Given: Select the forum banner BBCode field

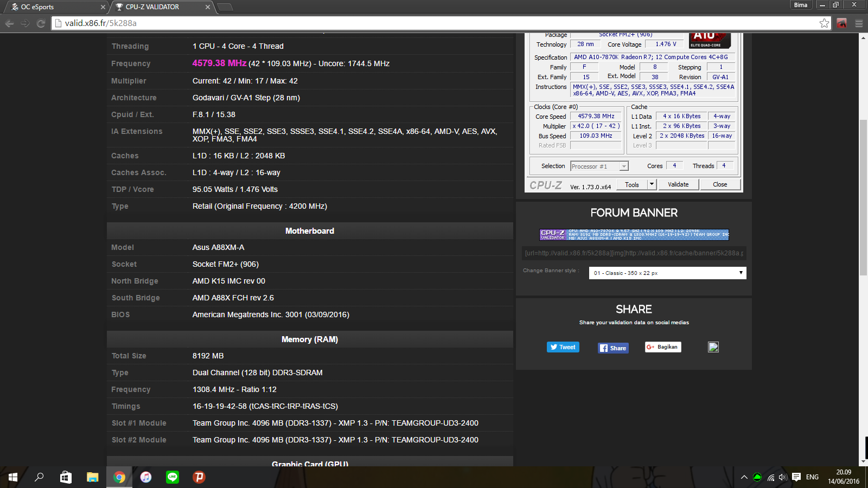Looking at the screenshot, I should click(634, 253).
